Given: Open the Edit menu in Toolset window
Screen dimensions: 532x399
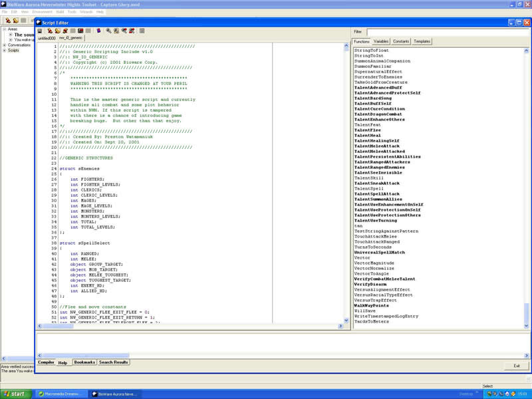Looking at the screenshot, I should [x=14, y=12].
